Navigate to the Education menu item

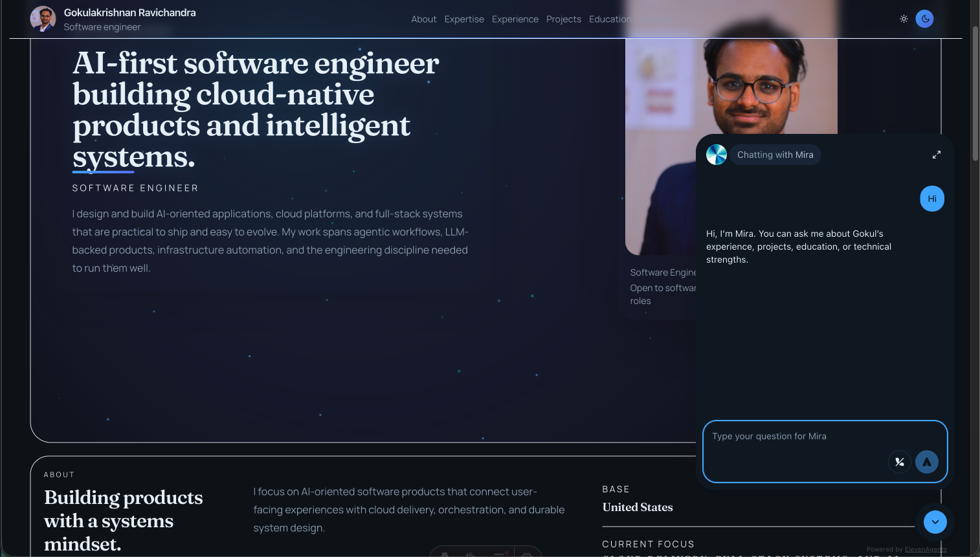pos(610,19)
